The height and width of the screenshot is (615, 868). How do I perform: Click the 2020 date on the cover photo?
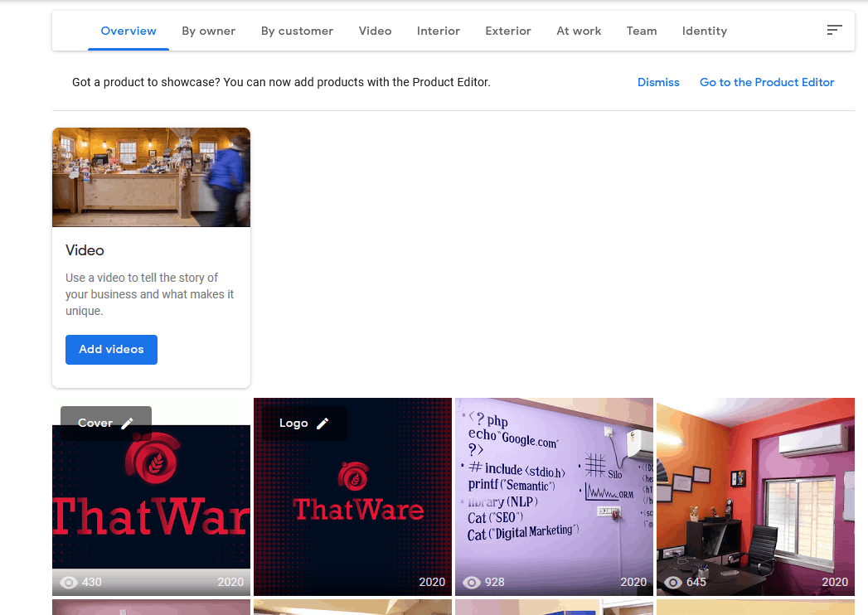[230, 583]
